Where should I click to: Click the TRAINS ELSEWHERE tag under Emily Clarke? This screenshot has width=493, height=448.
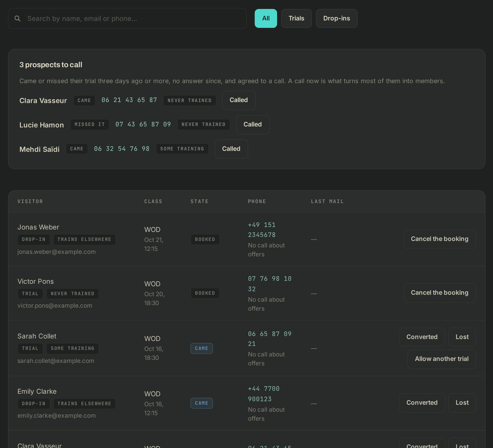coord(84,404)
